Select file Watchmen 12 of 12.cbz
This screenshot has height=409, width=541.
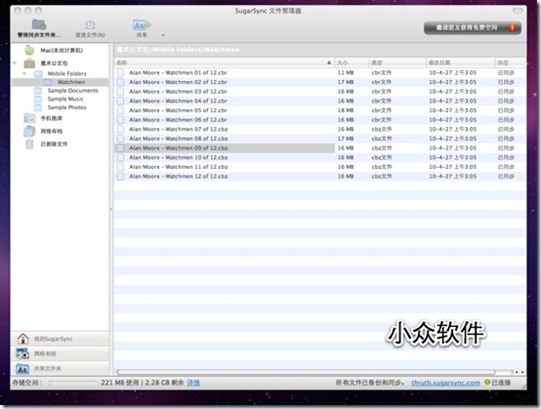click(x=178, y=176)
